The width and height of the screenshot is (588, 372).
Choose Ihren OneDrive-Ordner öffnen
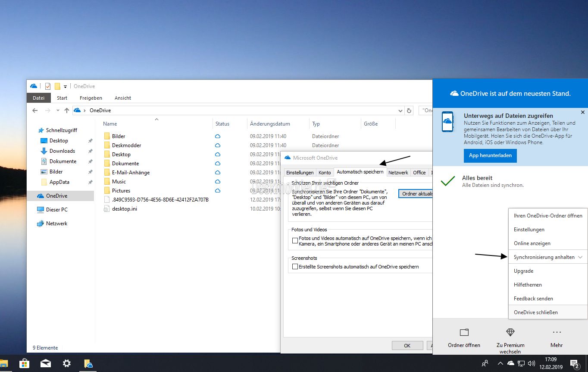548,216
